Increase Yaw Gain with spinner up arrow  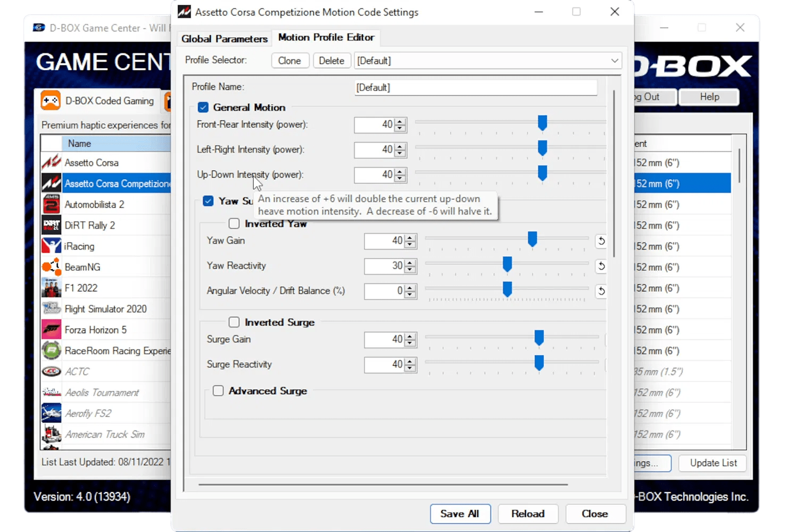pos(410,238)
